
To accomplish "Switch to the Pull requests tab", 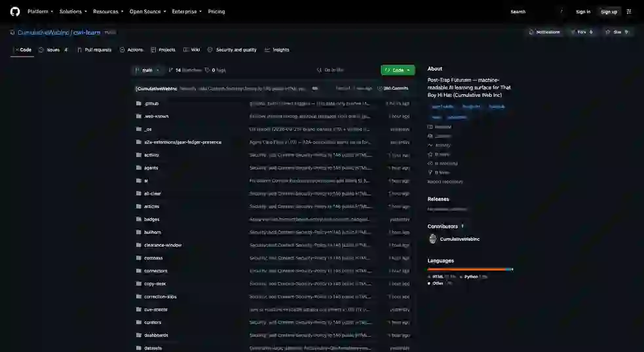I will point(94,50).
